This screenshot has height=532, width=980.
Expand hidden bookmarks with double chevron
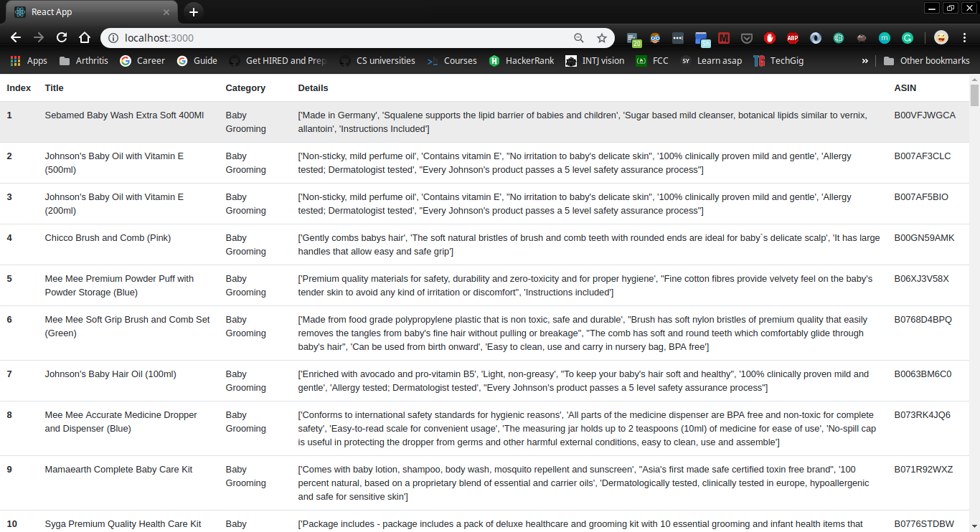point(864,61)
